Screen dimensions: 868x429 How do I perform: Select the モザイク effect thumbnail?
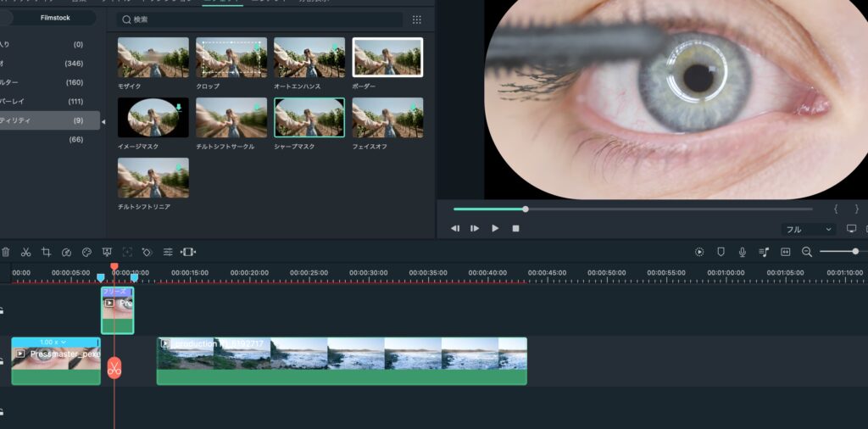[153, 57]
